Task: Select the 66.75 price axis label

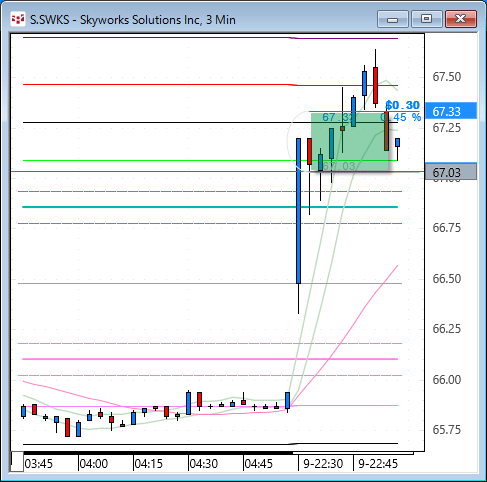Action: [x=447, y=228]
